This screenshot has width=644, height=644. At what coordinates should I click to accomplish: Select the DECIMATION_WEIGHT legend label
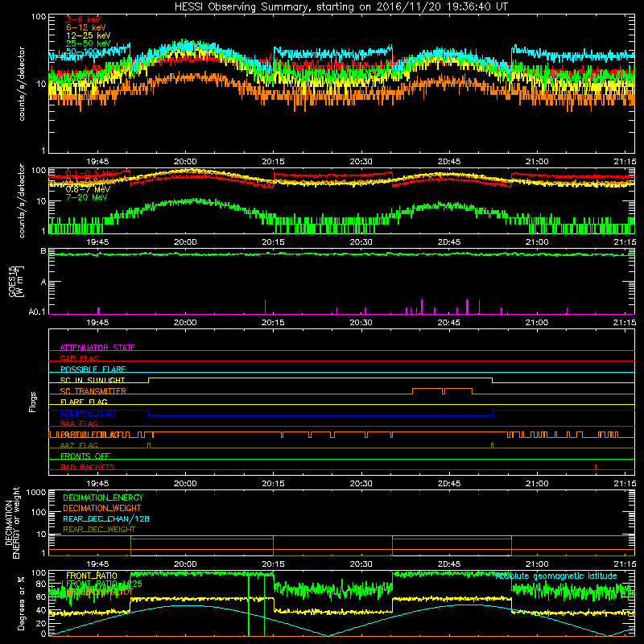tap(102, 508)
